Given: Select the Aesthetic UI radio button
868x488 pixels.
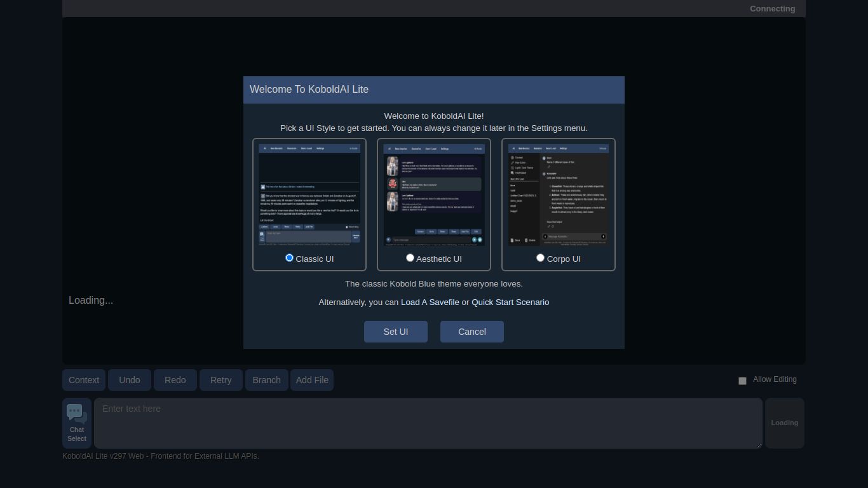Looking at the screenshot, I should point(410,257).
